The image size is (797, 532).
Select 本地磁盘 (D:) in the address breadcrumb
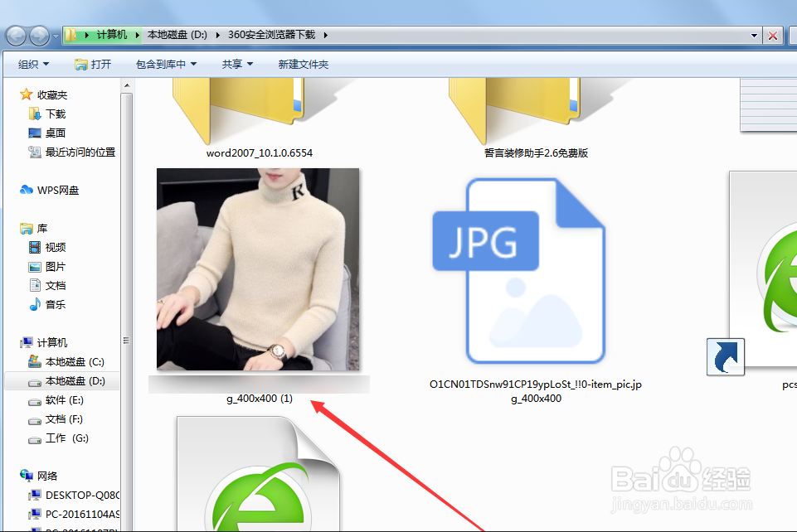tap(177, 35)
